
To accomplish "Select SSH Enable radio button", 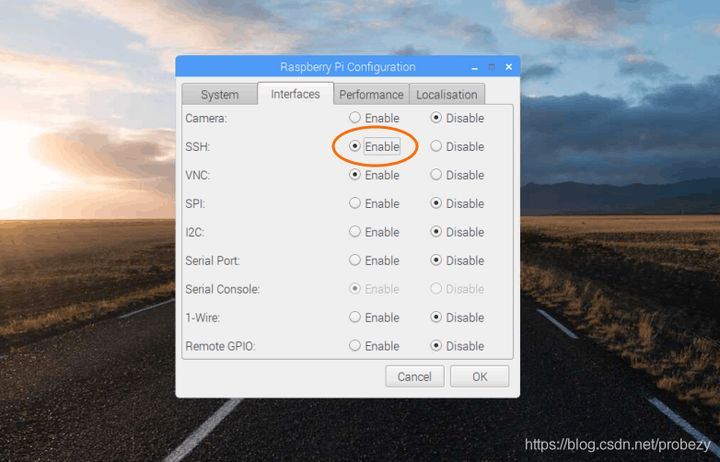I will pyautogui.click(x=355, y=146).
